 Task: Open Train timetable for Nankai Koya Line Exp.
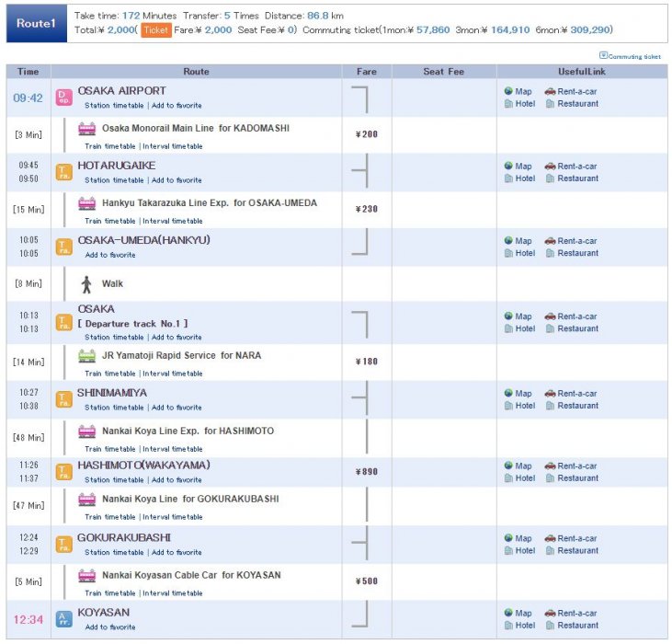[110, 449]
